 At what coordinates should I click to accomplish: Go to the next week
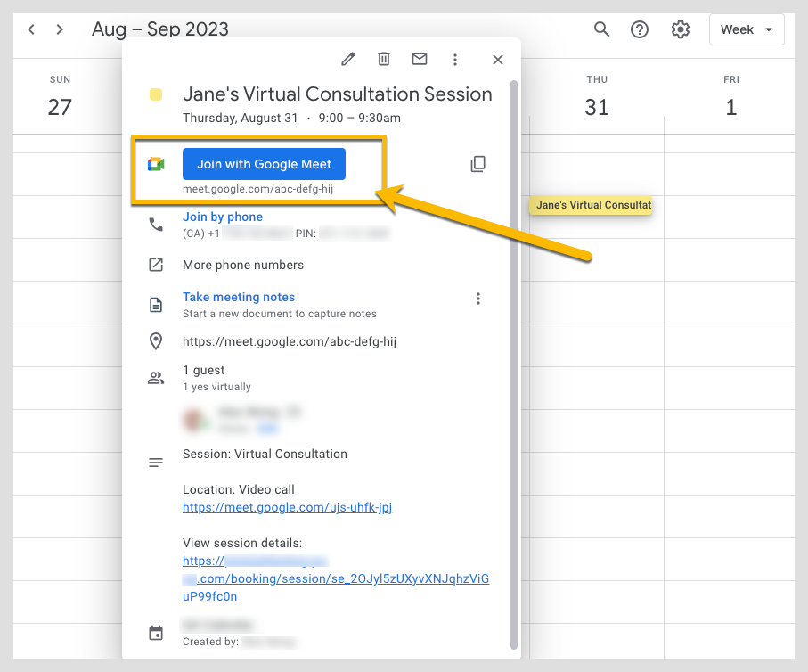pyautogui.click(x=60, y=29)
